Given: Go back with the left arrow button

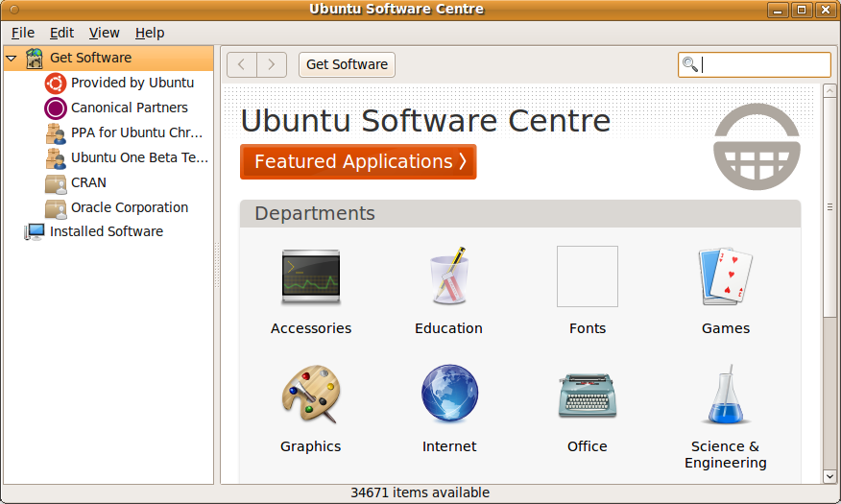Looking at the screenshot, I should tap(242, 65).
